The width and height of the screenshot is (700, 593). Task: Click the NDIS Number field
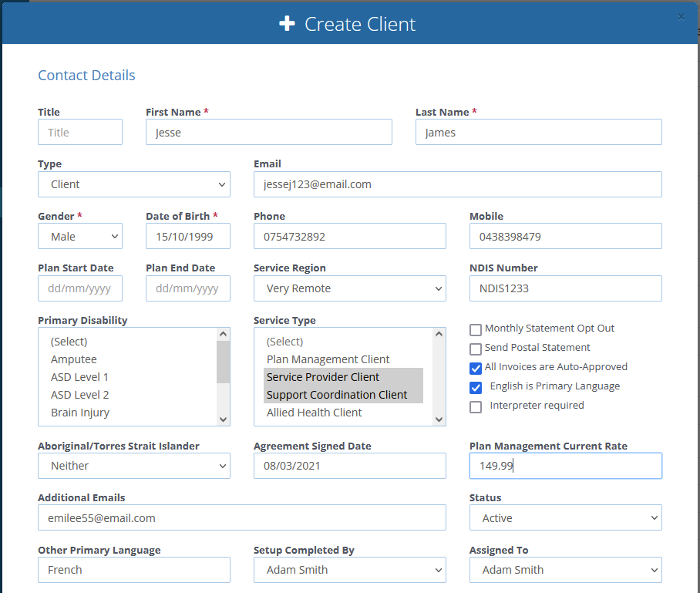566,288
